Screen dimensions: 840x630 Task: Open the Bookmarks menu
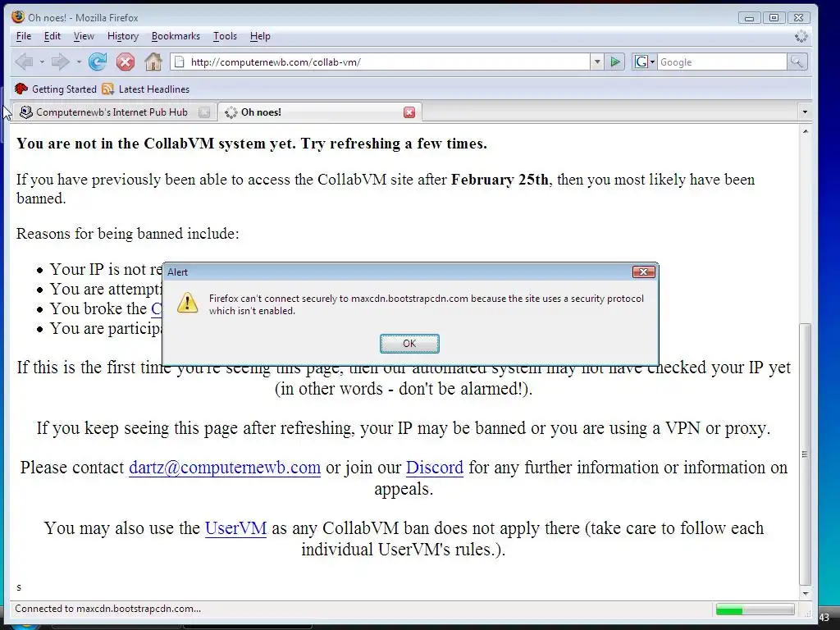coord(176,36)
